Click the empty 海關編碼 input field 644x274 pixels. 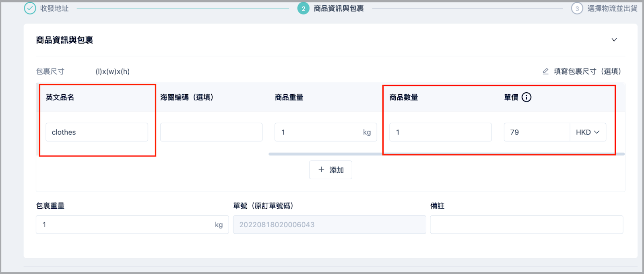tap(211, 132)
